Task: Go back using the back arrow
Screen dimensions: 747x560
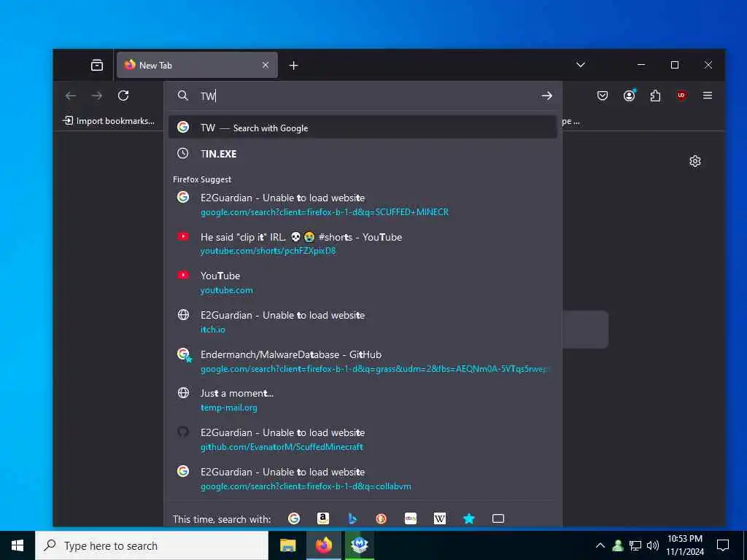Action: [71, 96]
